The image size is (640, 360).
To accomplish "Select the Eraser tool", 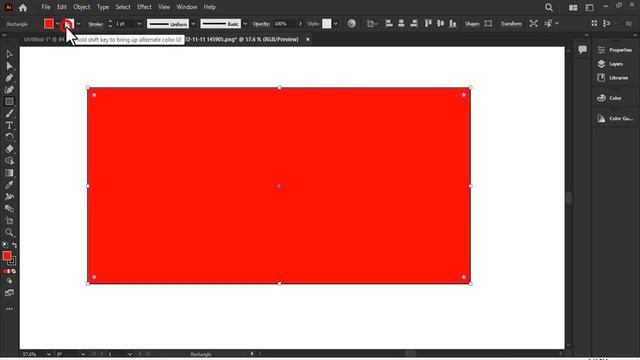I will click(9, 149).
